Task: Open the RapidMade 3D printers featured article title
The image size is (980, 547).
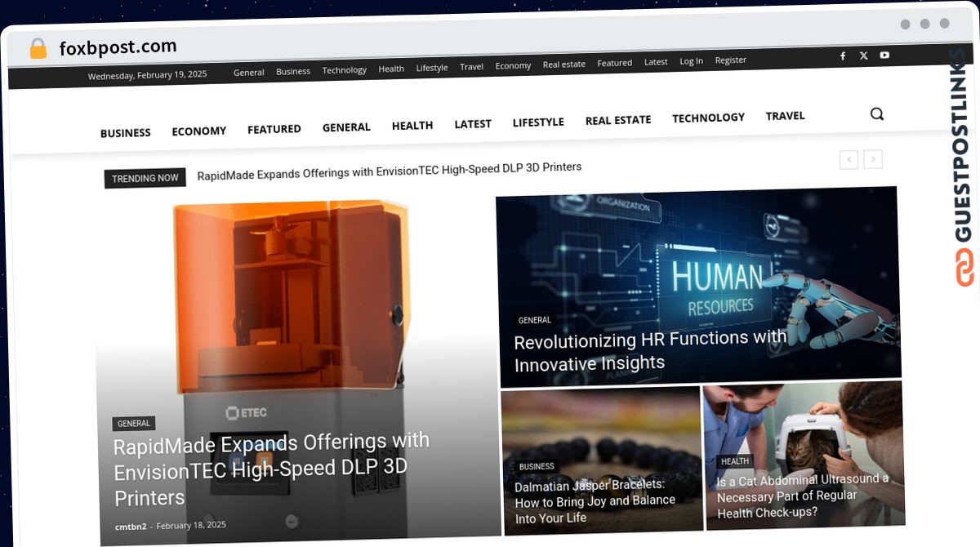Action: coord(272,469)
